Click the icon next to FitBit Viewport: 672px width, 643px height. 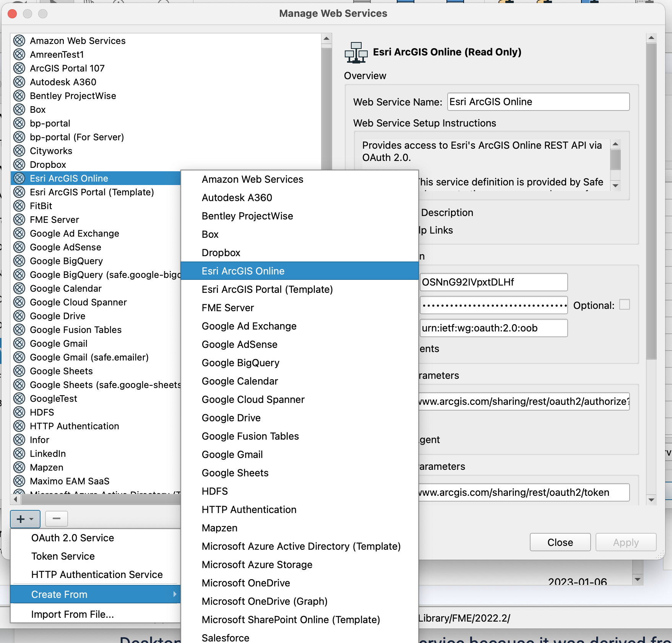click(x=19, y=206)
